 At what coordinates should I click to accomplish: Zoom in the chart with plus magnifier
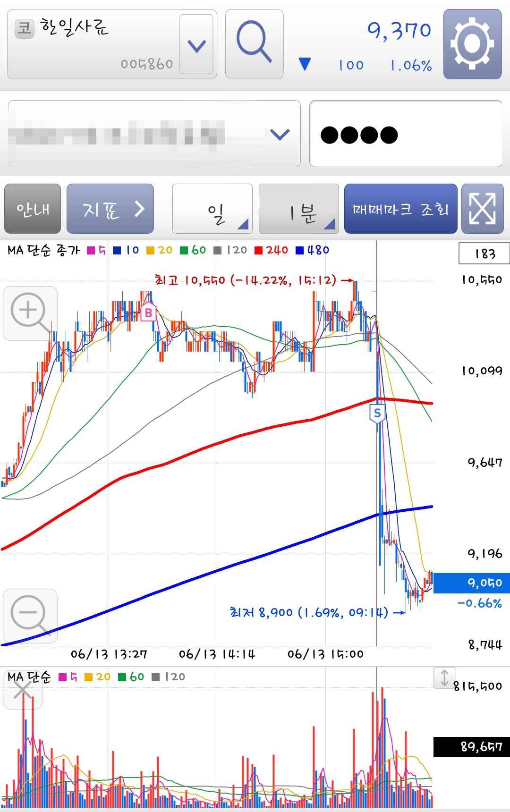(x=30, y=313)
